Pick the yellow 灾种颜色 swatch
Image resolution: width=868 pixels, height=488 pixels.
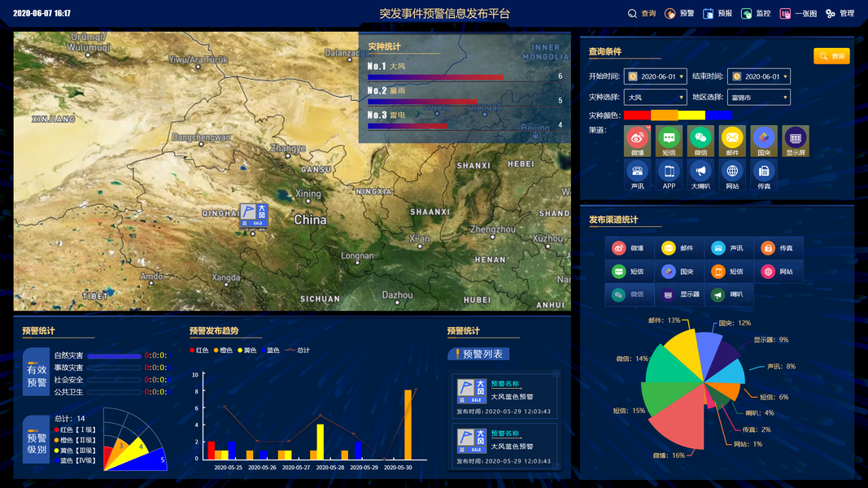pos(691,115)
